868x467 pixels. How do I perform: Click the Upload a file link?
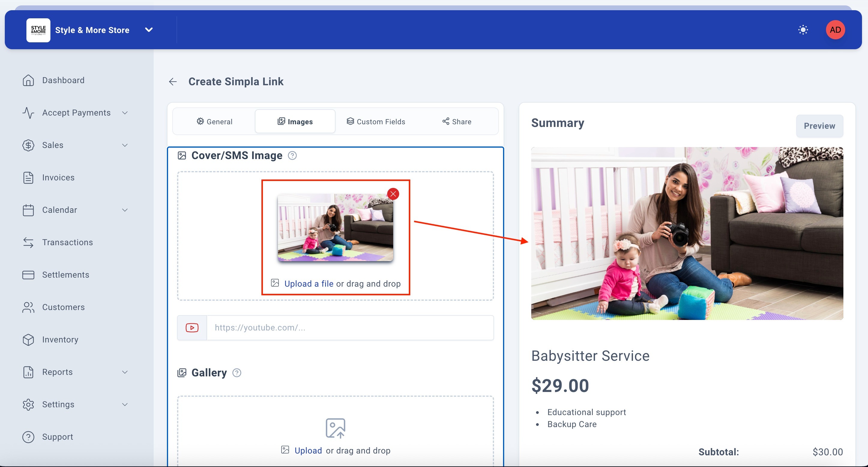coord(309,284)
